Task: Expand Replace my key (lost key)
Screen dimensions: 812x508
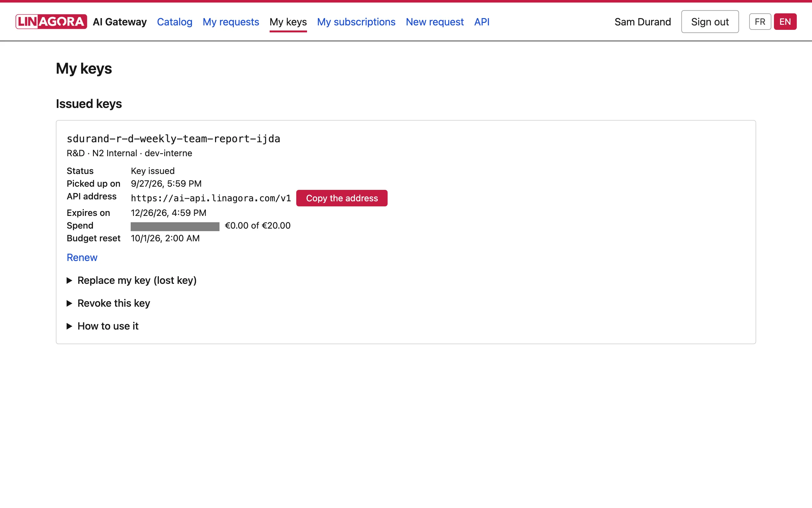Action: (132, 280)
